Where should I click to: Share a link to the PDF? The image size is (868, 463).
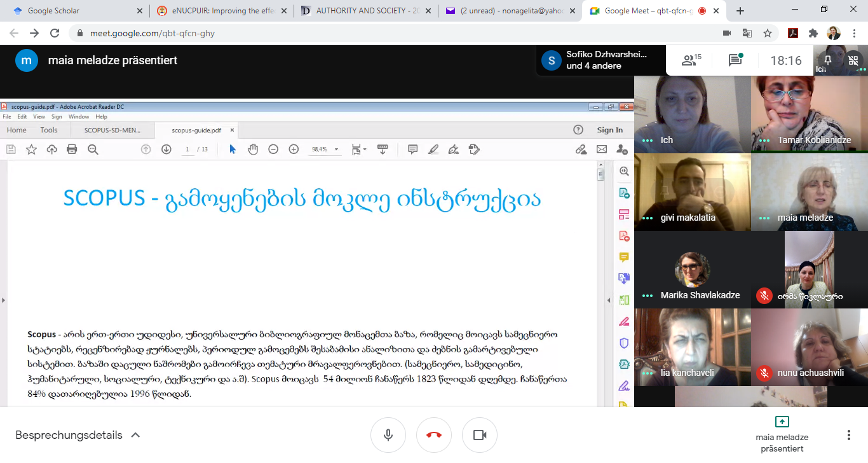pos(581,149)
